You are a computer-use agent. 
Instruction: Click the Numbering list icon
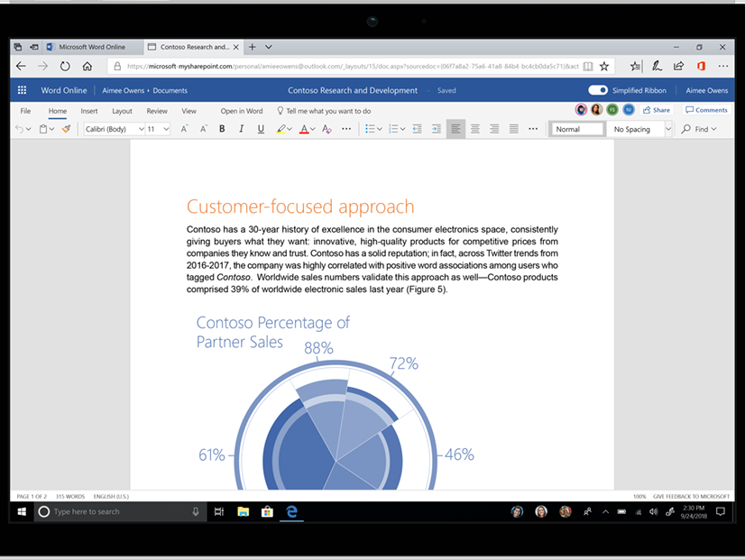coord(393,129)
